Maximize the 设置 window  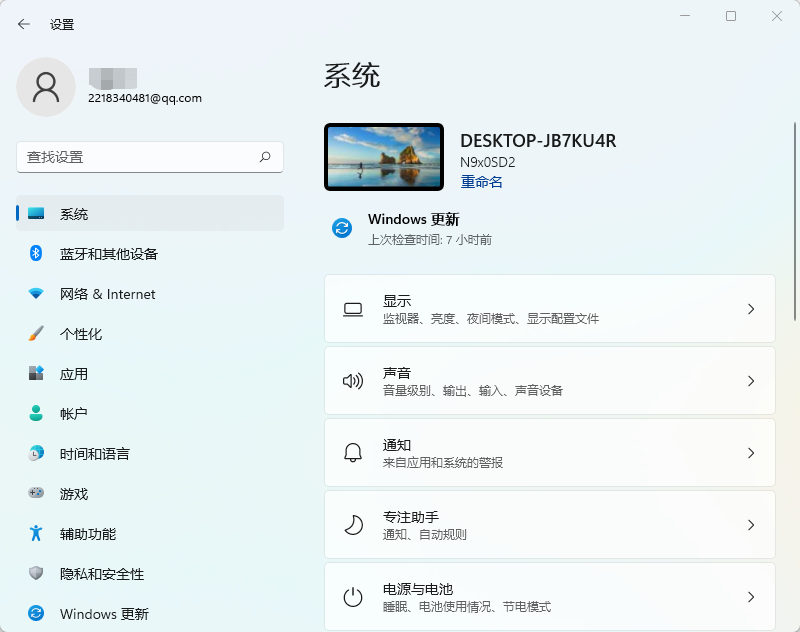coord(731,16)
